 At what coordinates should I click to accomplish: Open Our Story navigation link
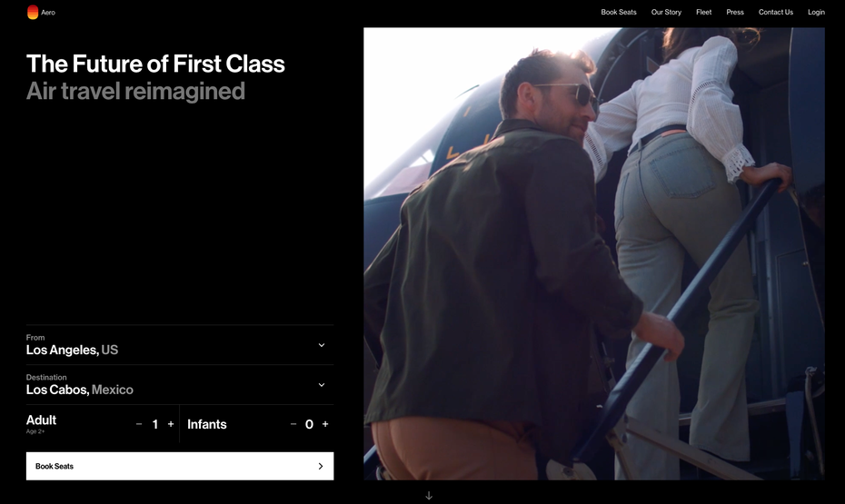(666, 12)
